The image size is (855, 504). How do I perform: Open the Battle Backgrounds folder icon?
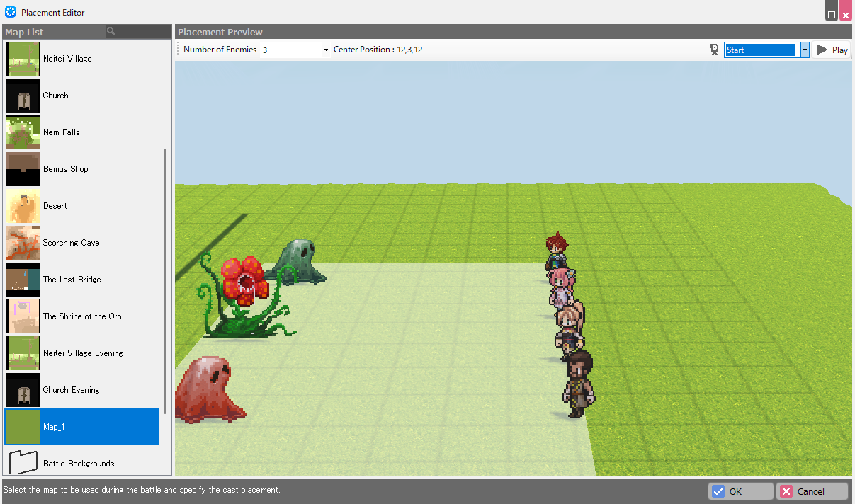point(23,463)
